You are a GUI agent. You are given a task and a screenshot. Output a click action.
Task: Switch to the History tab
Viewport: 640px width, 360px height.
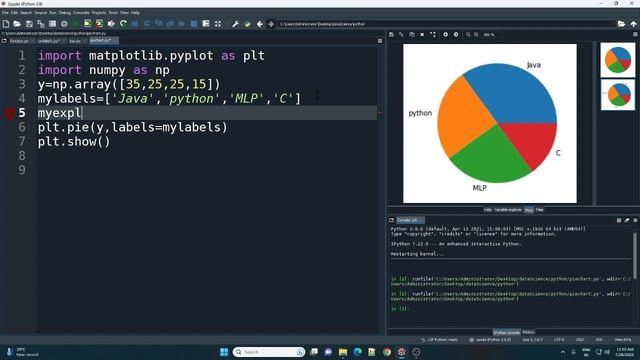528,332
